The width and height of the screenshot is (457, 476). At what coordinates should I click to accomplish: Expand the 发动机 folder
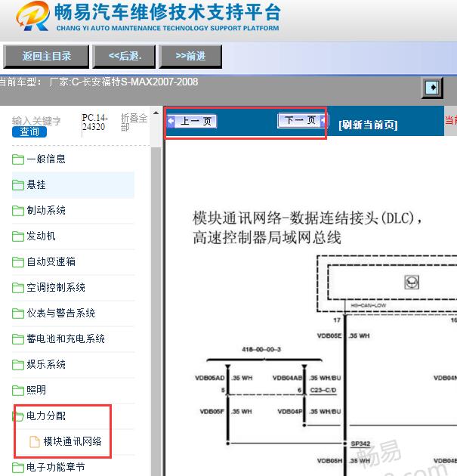tap(41, 236)
